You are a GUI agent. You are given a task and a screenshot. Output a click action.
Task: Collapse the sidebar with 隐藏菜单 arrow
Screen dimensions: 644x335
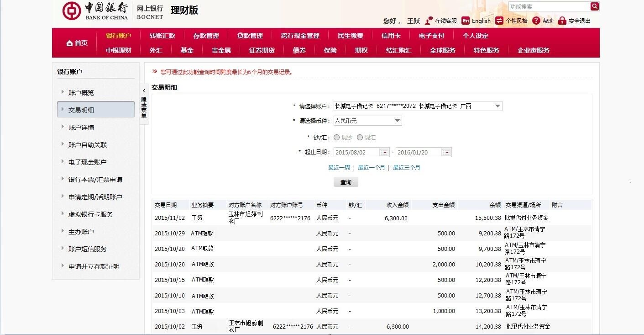(x=144, y=91)
